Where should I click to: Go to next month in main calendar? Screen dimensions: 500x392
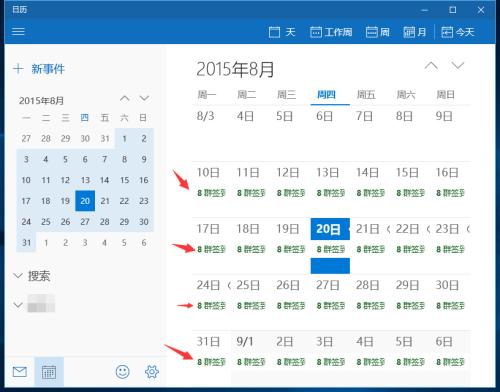(x=458, y=66)
